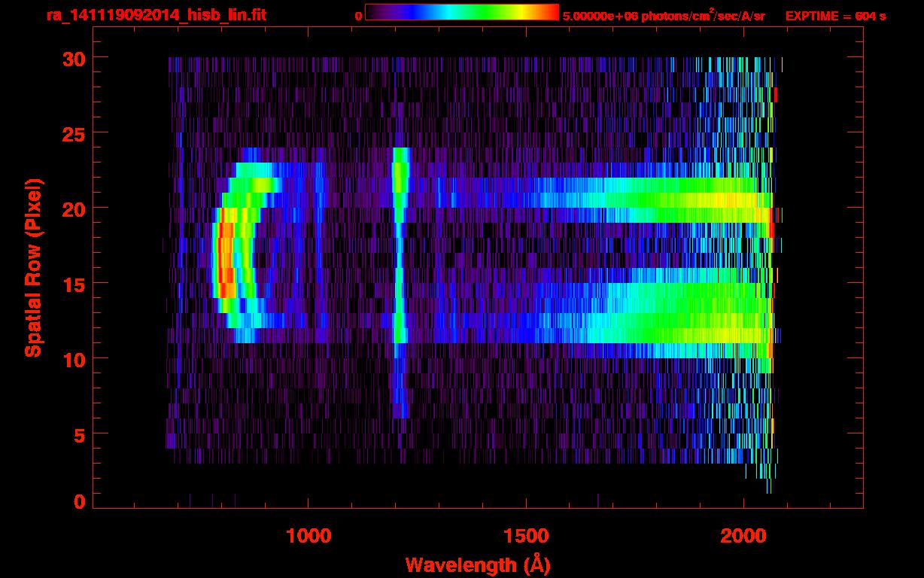The width and height of the screenshot is (924, 578).
Task: Click the x-axis tick label 1500
Action: (525, 536)
